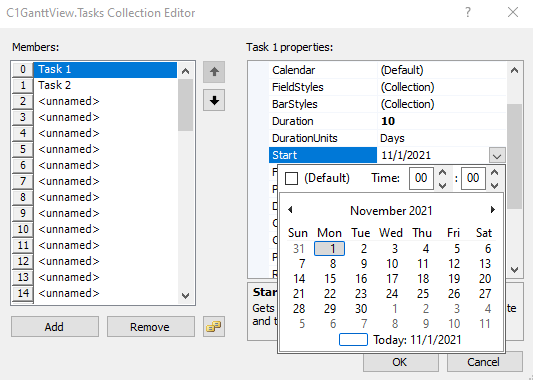Click the Add button

coord(55,327)
